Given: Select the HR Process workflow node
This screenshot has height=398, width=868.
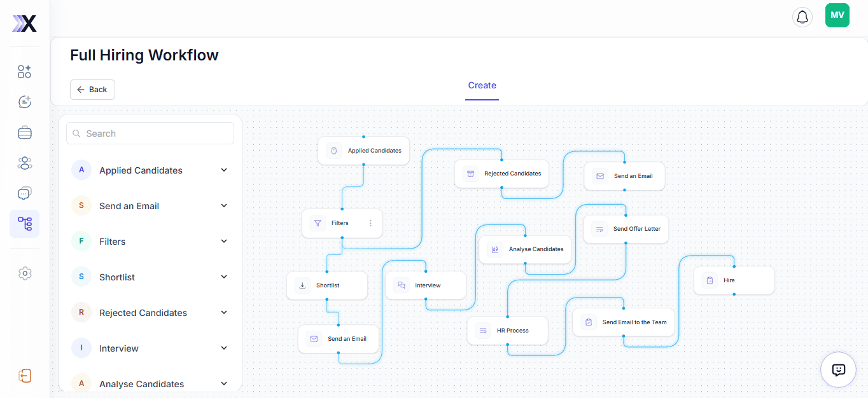Looking at the screenshot, I should 507,331.
